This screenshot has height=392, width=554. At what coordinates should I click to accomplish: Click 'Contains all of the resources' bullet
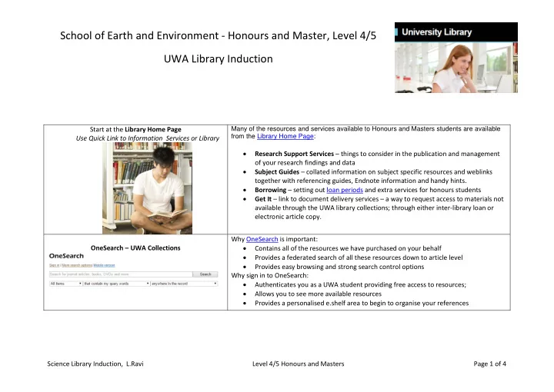point(348,248)
